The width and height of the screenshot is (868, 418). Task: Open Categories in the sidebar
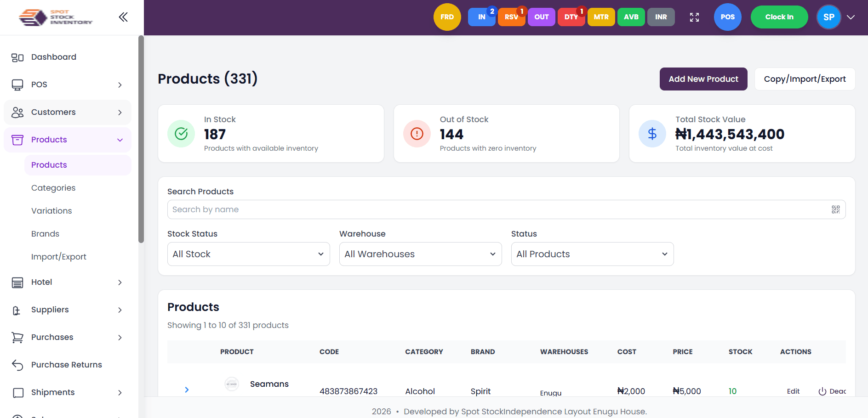[x=53, y=188]
